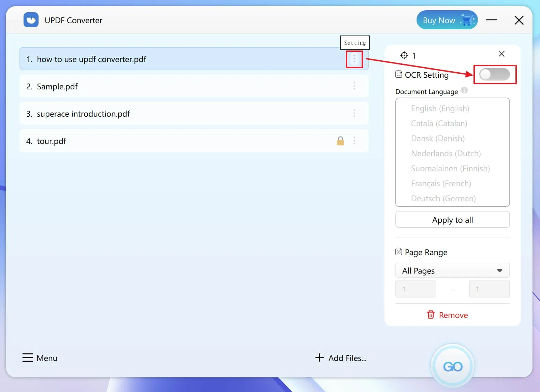
Task: Click the UPDF Converter app logo
Action: [x=31, y=20]
